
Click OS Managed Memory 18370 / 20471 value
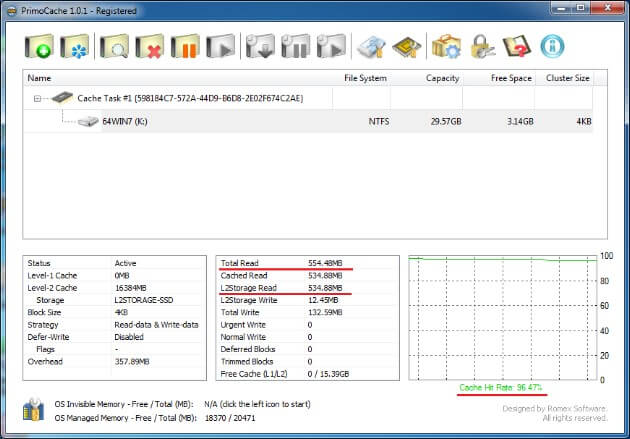click(x=230, y=418)
